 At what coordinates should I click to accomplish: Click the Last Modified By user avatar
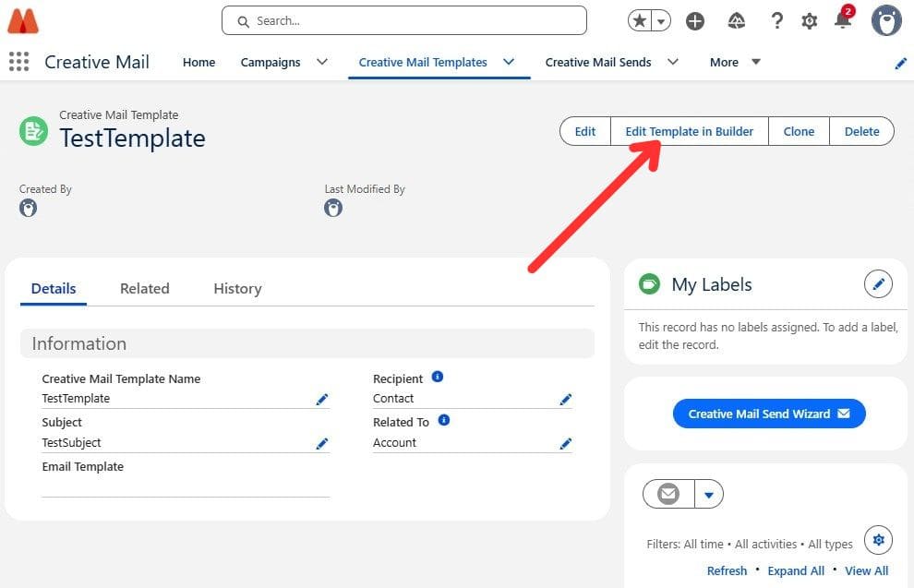333,208
